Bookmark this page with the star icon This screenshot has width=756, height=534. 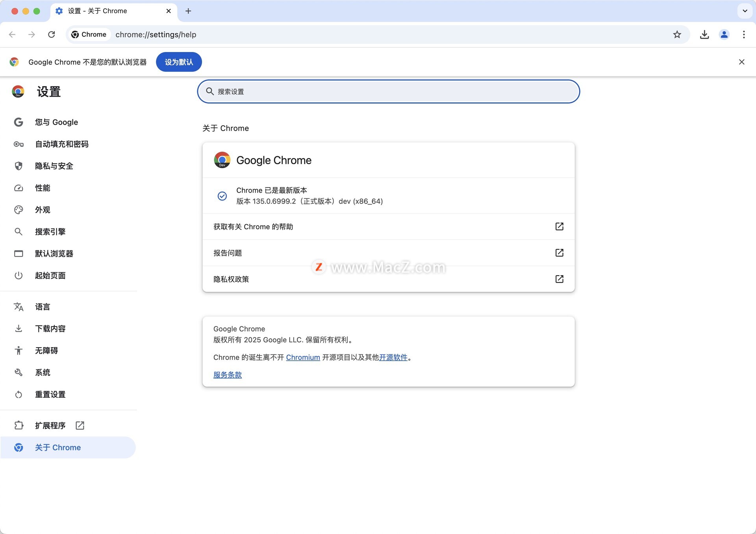tap(677, 35)
